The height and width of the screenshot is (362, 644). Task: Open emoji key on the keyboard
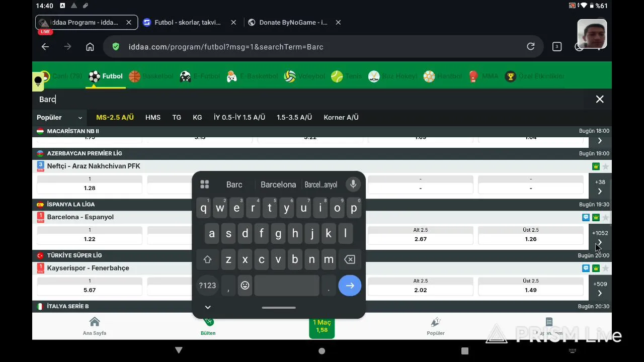coord(245,286)
